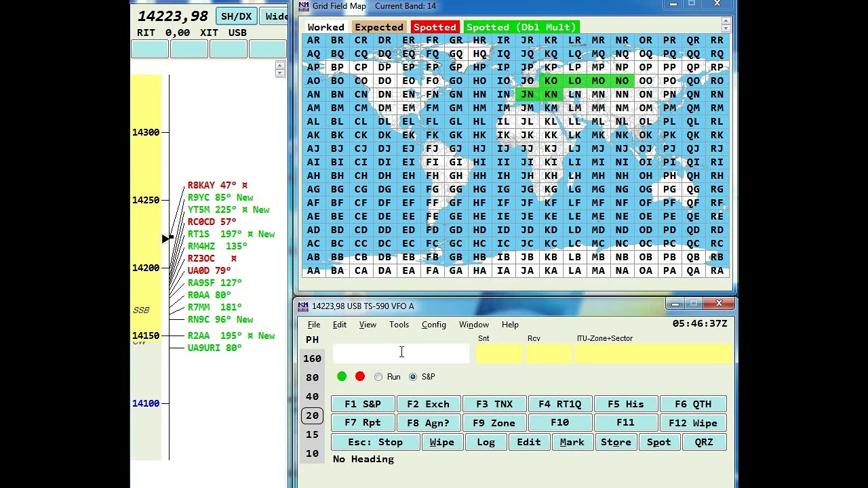Image resolution: width=868 pixels, height=488 pixels.
Task: Click the F2 Exch button
Action: coord(429,404)
